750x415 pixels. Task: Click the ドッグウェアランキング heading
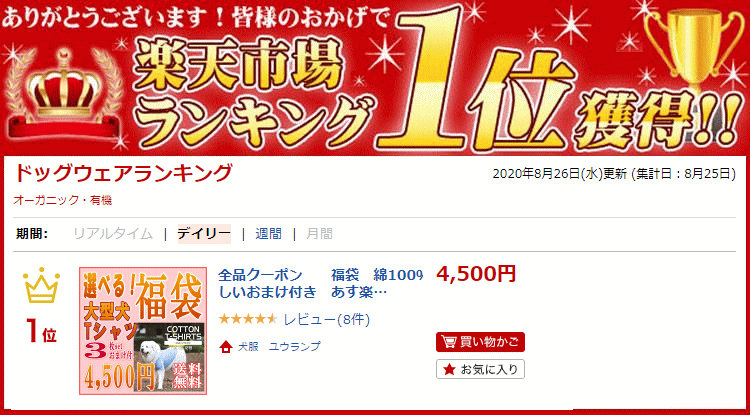point(123,173)
